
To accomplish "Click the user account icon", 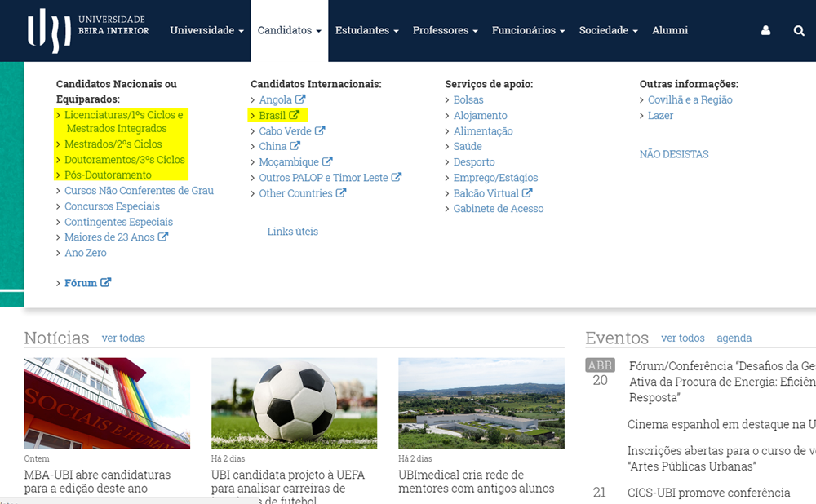I will 765,31.
